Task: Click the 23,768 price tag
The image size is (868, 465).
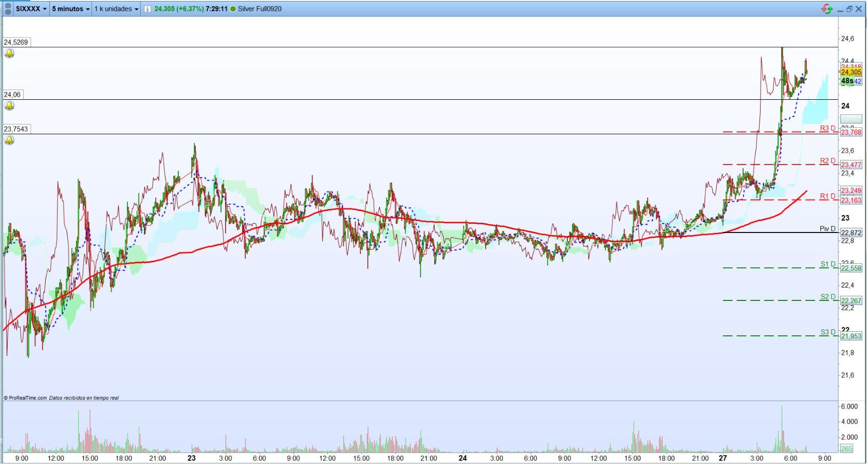Action: [x=851, y=132]
